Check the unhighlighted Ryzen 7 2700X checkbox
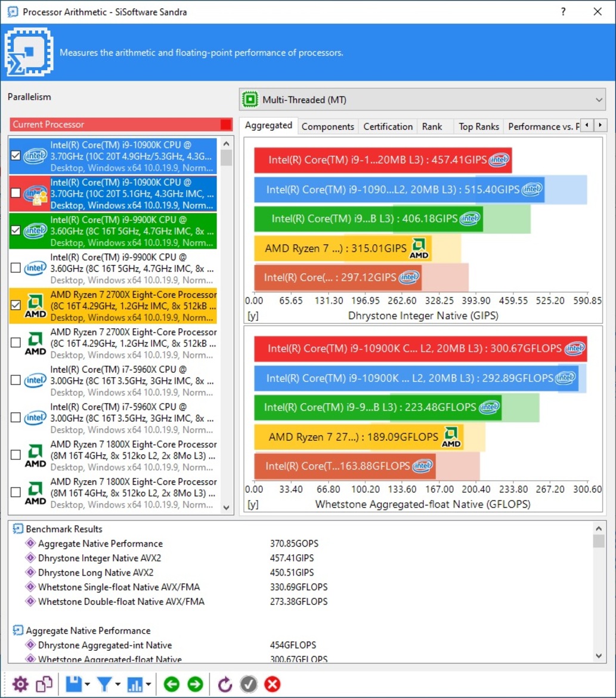 (x=16, y=342)
